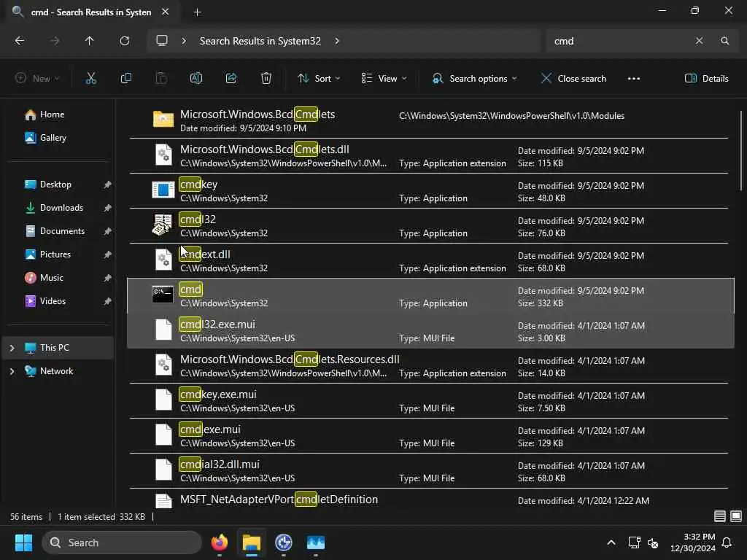Show hidden system tray icons

coord(611,542)
